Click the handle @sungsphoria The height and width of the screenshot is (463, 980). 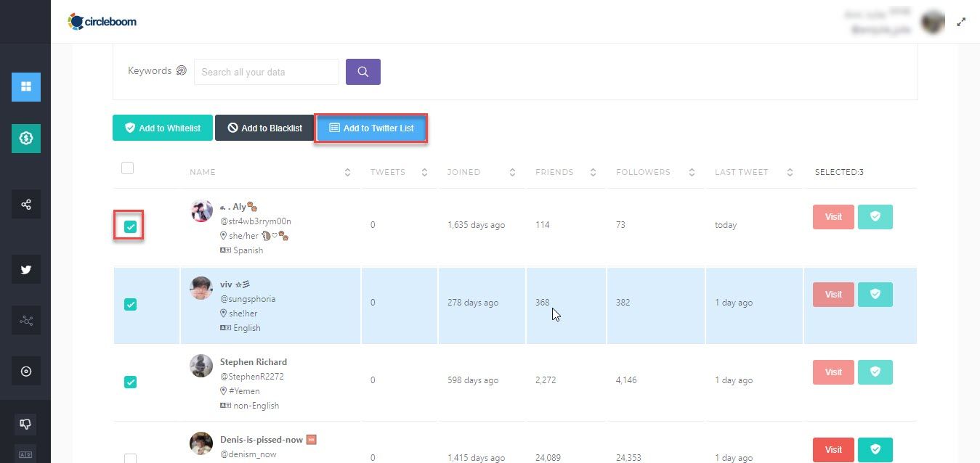(x=248, y=299)
